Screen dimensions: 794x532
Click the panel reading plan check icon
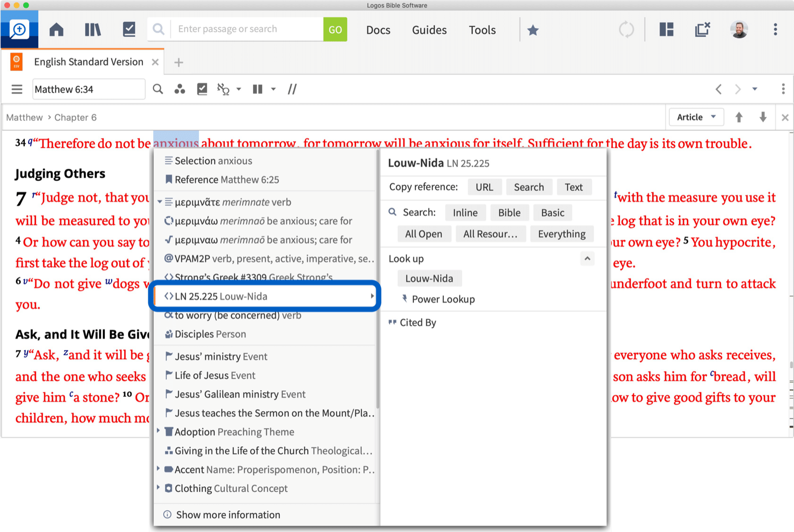coord(202,89)
